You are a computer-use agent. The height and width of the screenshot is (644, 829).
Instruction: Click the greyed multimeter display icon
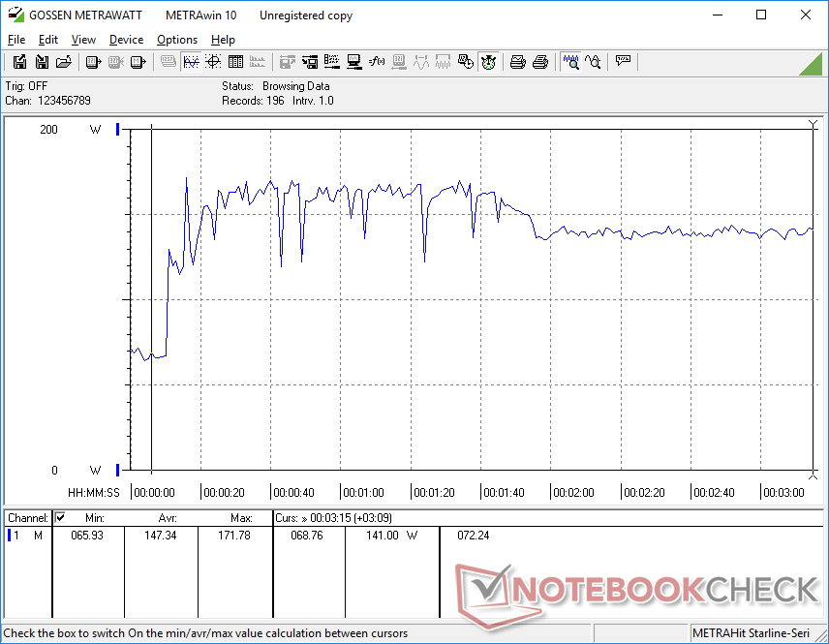point(399,62)
